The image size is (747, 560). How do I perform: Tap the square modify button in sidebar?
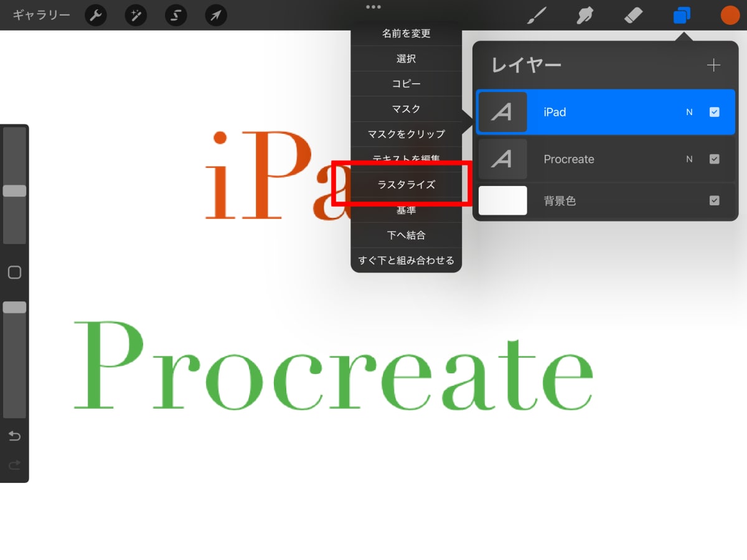tap(14, 272)
